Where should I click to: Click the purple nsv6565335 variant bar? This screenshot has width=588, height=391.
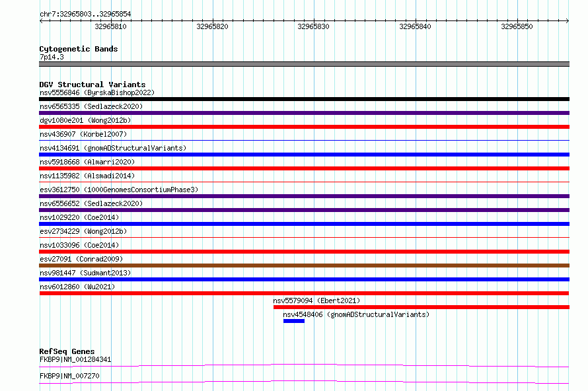pyautogui.click(x=304, y=113)
